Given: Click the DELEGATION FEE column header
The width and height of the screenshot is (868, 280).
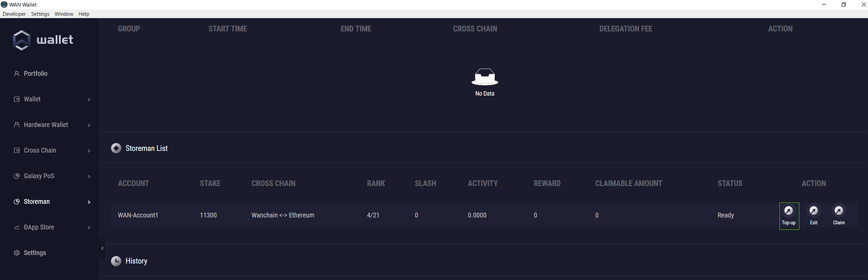Looking at the screenshot, I should coord(625,29).
